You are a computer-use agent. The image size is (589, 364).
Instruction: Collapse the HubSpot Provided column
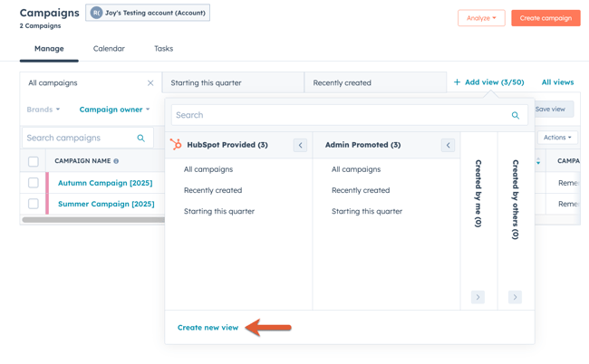coord(300,145)
